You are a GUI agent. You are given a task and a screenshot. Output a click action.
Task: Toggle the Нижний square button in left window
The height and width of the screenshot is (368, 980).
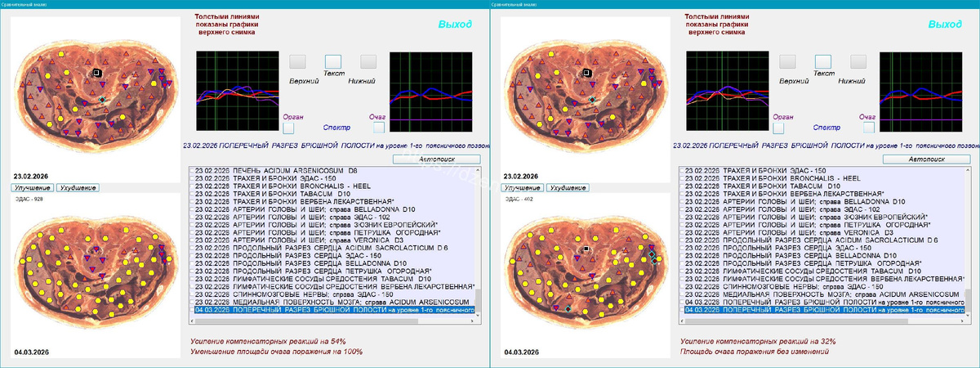coord(368,61)
